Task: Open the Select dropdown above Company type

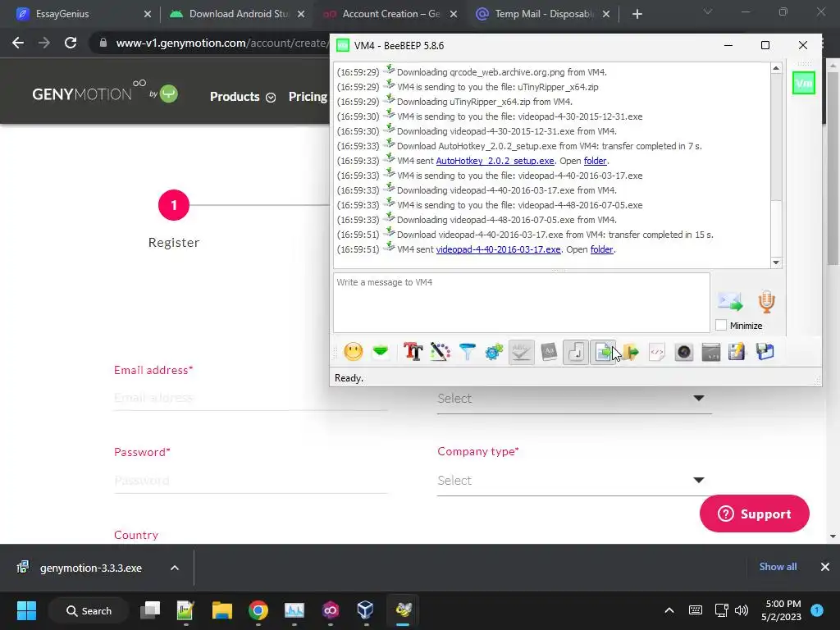Action: click(x=573, y=399)
